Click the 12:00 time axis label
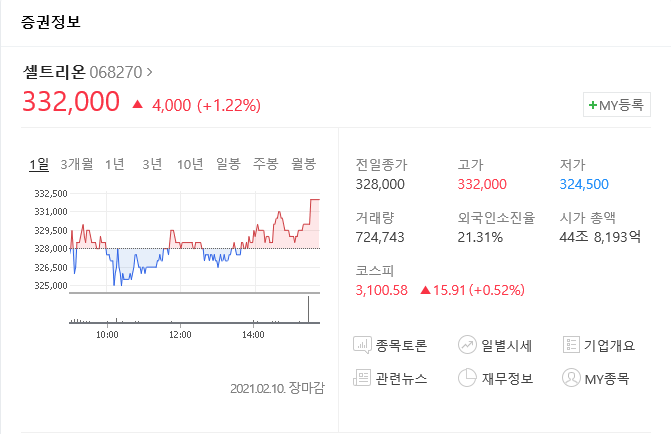The height and width of the screenshot is (434, 671). 180,335
